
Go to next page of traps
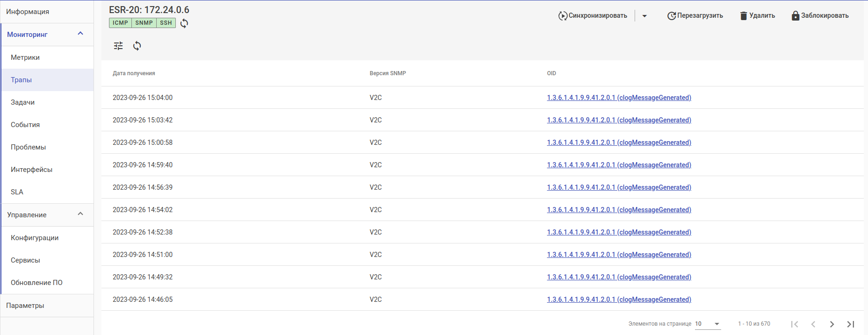tap(832, 324)
